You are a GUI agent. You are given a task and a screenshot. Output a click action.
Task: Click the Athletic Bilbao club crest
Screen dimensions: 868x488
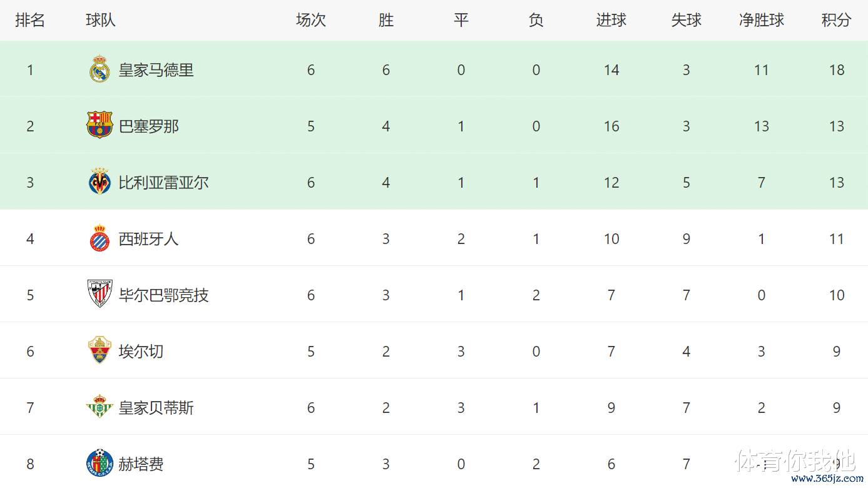[100, 294]
